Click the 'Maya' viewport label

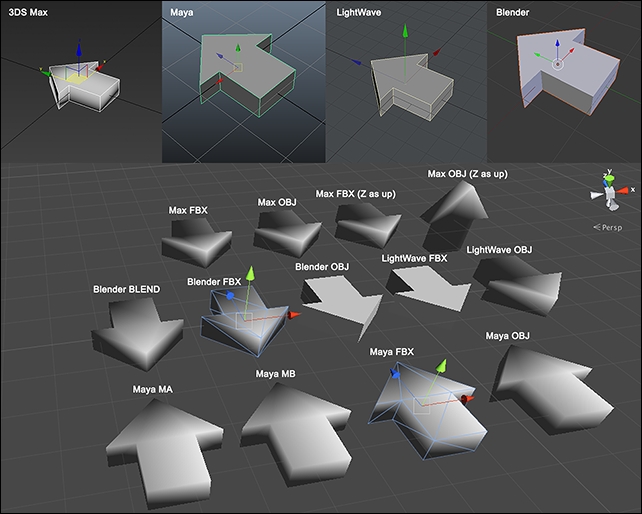[182, 12]
